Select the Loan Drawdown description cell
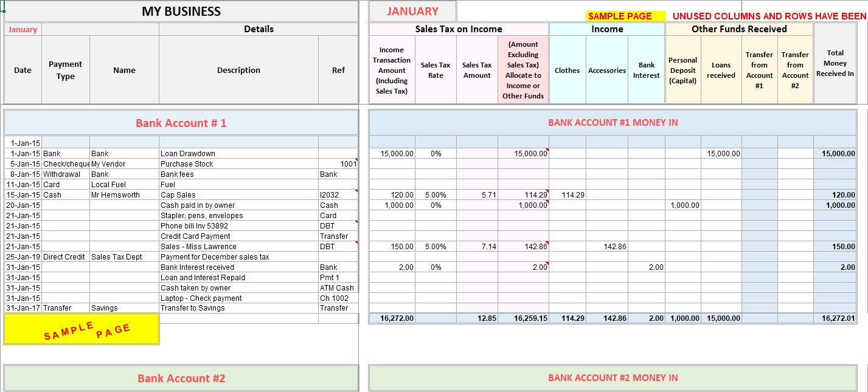This screenshot has width=868, height=392. point(238,154)
